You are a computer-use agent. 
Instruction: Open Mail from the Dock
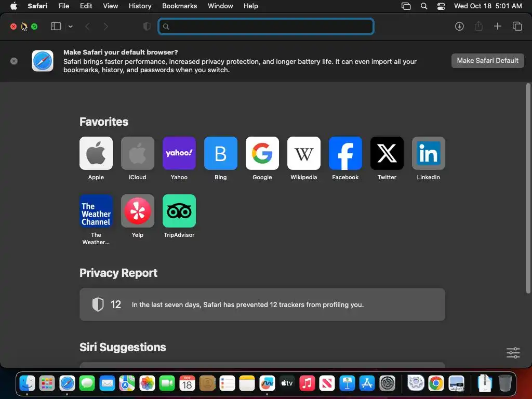click(x=107, y=383)
